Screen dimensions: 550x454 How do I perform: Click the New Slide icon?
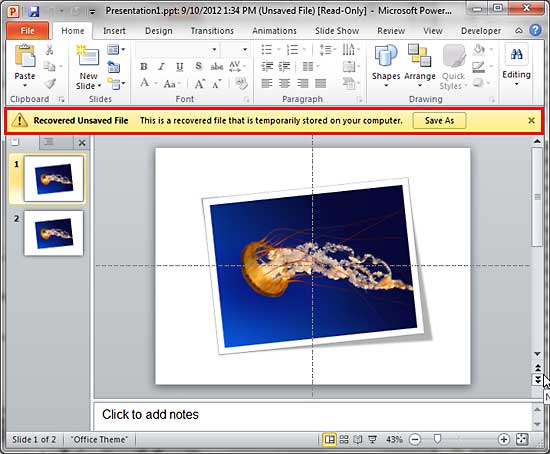(88, 56)
